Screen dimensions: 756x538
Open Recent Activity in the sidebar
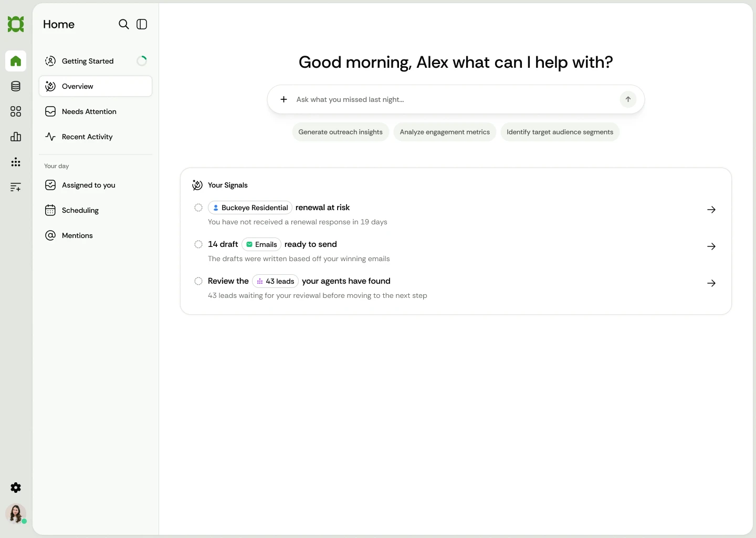point(96,137)
